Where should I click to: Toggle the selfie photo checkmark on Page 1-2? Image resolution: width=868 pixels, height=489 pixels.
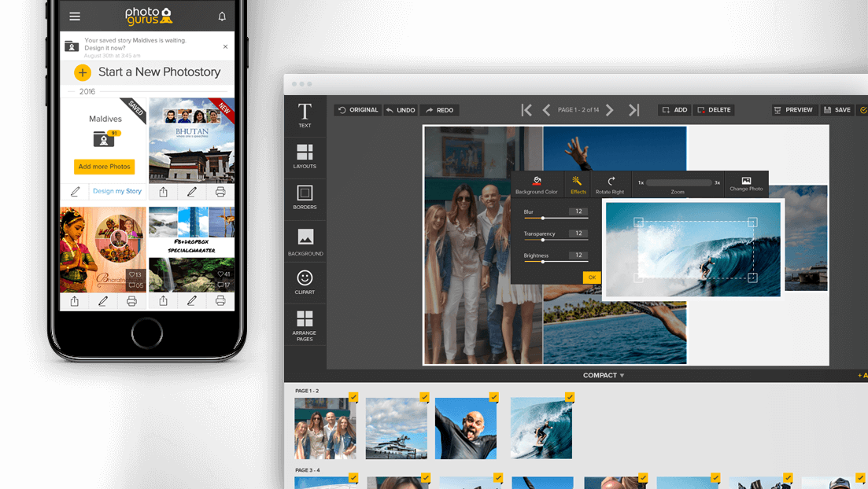[x=494, y=397]
